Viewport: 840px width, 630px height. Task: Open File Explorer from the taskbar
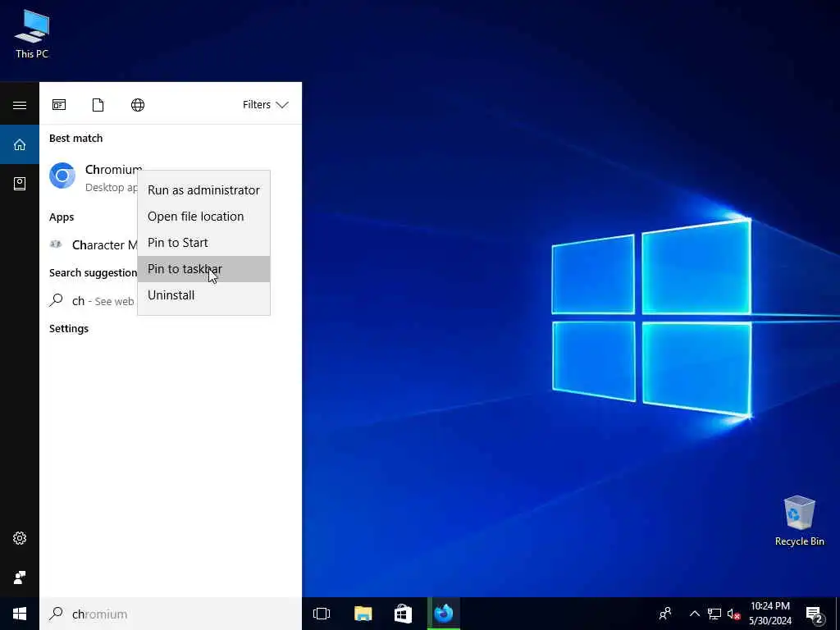coord(363,614)
